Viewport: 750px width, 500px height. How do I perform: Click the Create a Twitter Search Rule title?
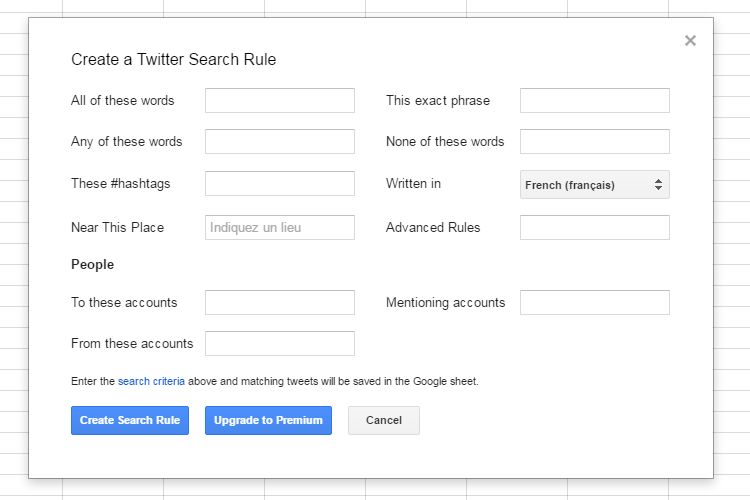[x=174, y=59]
